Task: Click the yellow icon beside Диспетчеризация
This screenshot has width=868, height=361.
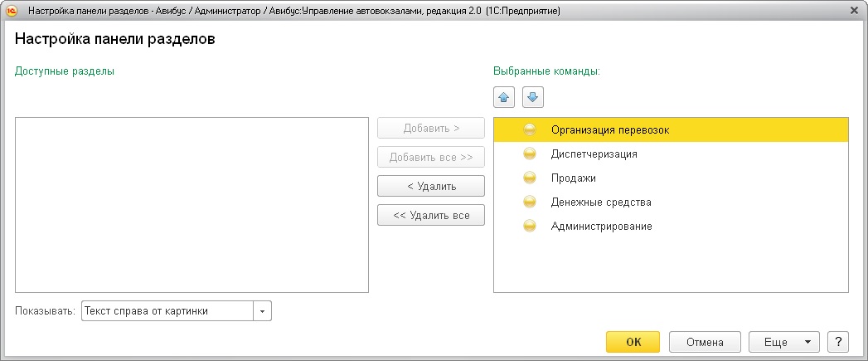Action: (530, 154)
